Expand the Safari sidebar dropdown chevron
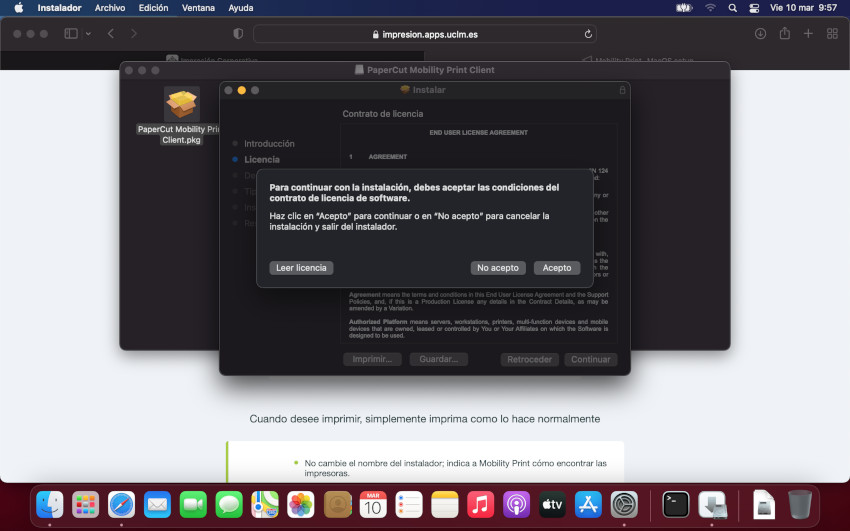850x531 pixels. pos(88,34)
